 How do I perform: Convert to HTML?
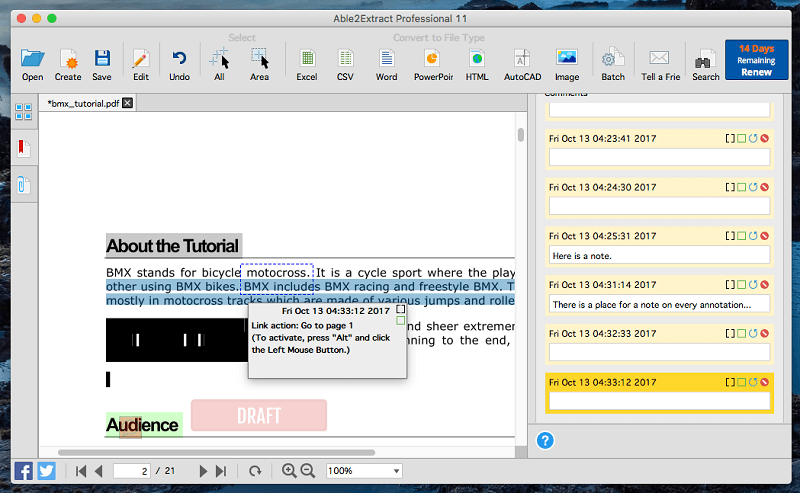click(x=477, y=65)
